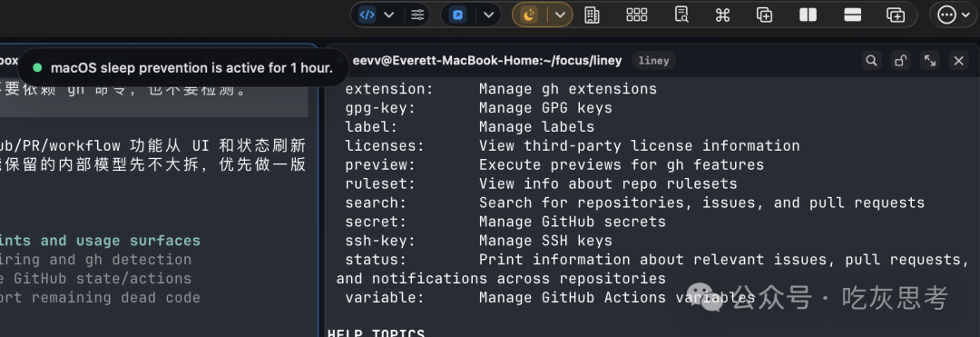The height and width of the screenshot is (337, 980).
Task: Click 'e GitHub state/actions' line in left pane
Action: pos(95,278)
